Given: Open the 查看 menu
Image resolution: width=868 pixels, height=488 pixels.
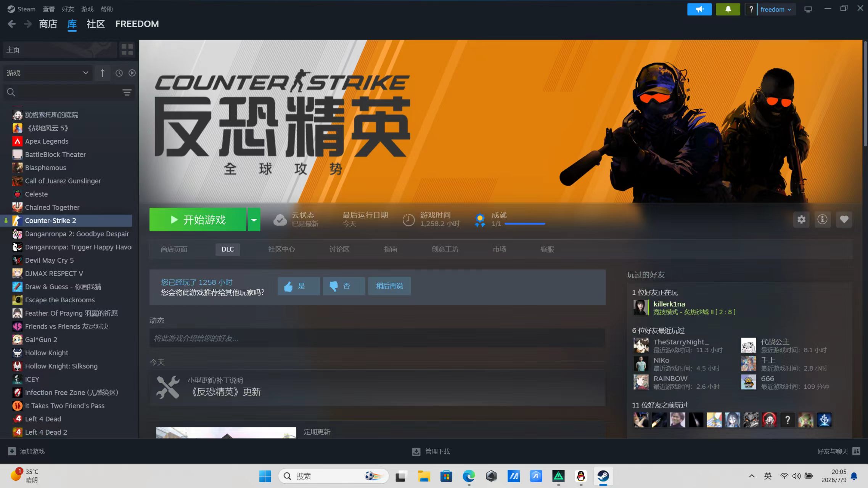Looking at the screenshot, I should click(x=48, y=9).
